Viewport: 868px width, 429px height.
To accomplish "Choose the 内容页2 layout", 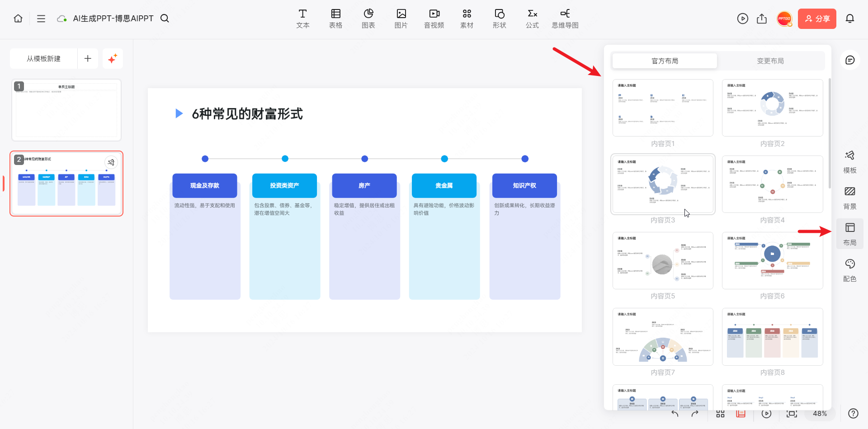I will 772,108.
